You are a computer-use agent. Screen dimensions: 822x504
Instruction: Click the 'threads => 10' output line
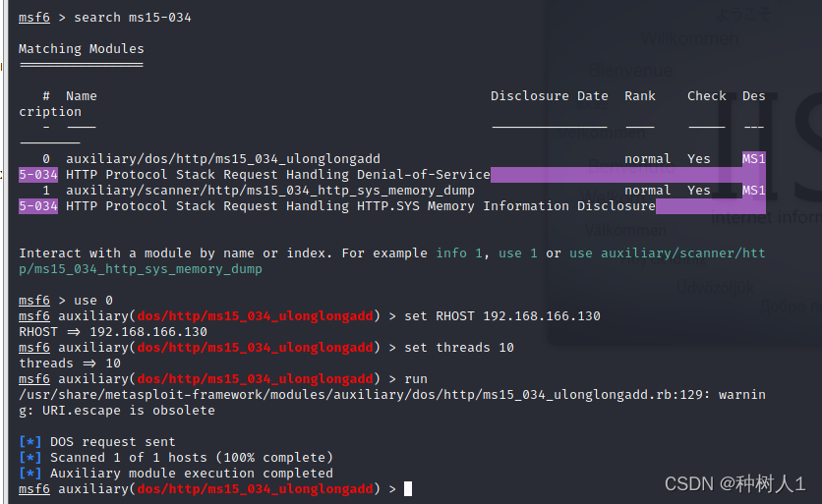point(70,364)
